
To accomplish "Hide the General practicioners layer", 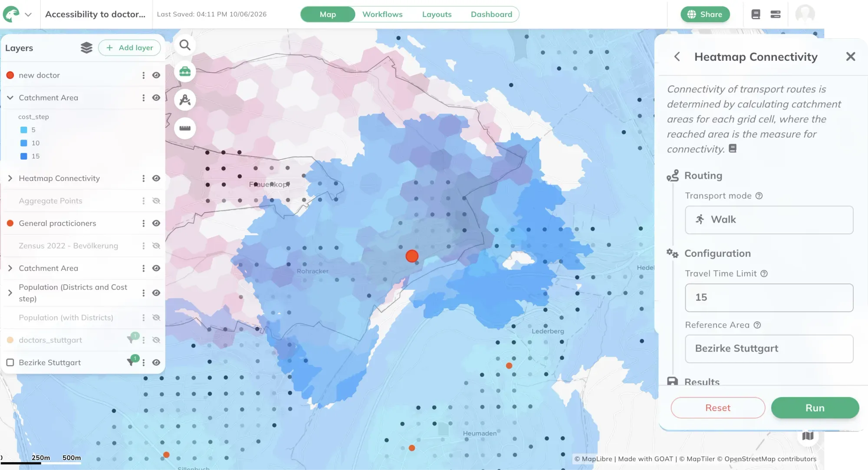I will (x=156, y=223).
